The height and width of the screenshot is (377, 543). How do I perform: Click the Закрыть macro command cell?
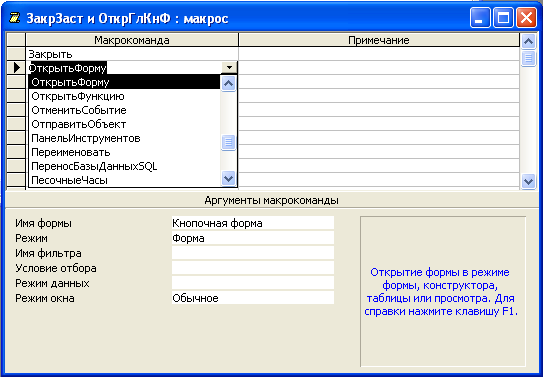click(132, 54)
